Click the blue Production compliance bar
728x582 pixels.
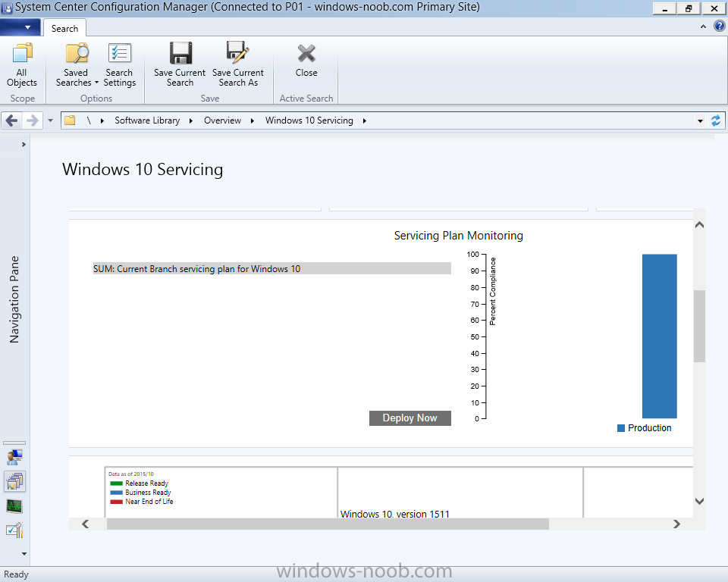pos(659,336)
